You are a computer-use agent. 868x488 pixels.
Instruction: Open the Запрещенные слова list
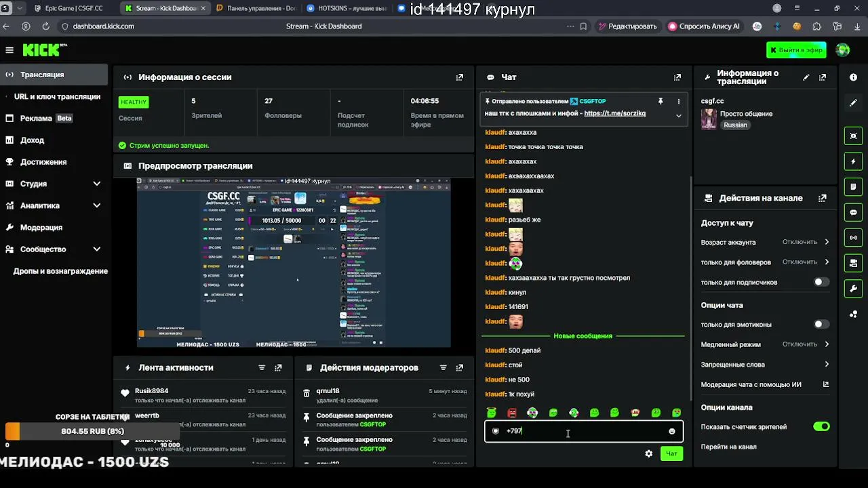point(765,365)
